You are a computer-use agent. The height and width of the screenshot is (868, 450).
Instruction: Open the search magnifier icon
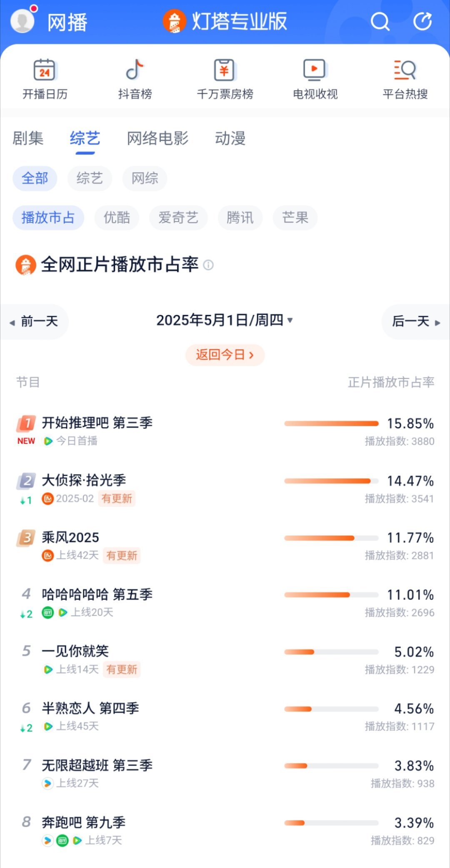coord(380,22)
